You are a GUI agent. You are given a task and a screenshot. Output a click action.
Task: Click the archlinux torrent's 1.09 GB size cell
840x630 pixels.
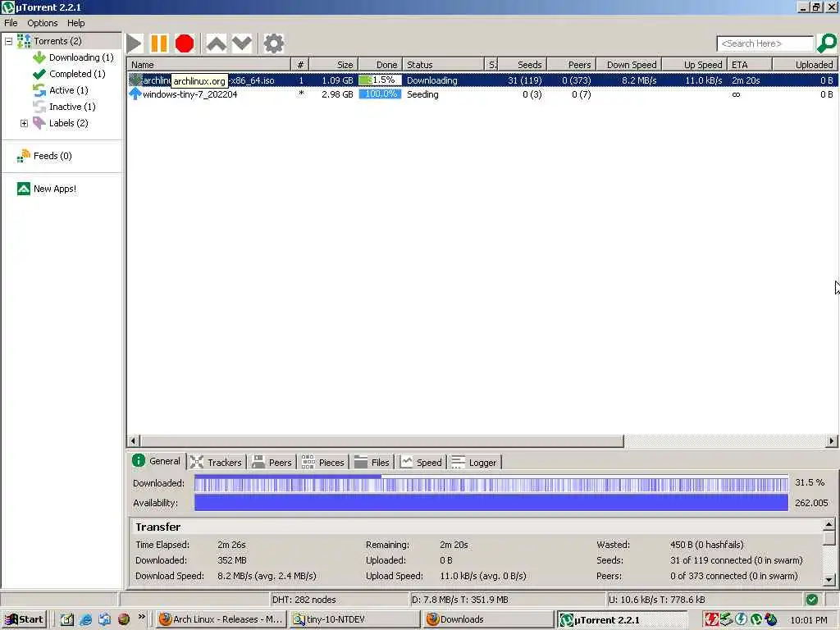click(x=337, y=80)
